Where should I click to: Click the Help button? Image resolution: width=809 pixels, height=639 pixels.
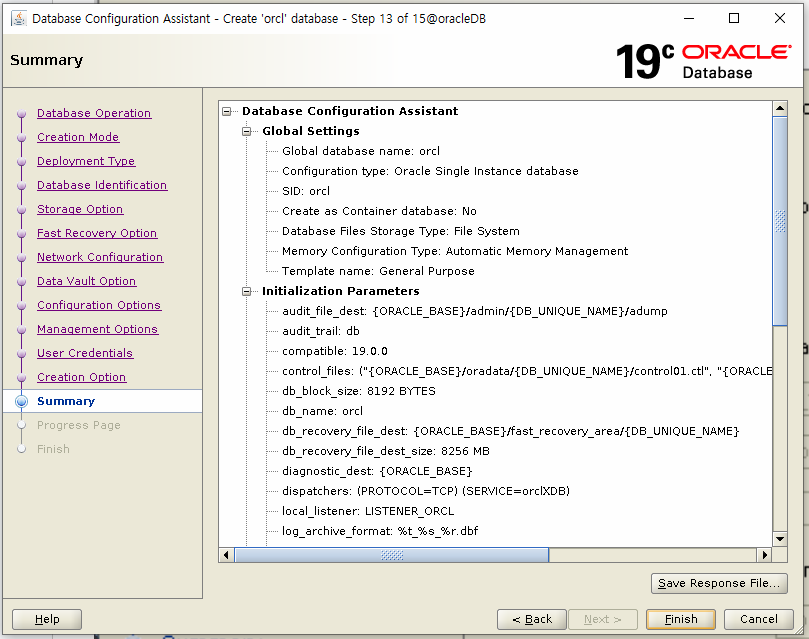pos(47,619)
